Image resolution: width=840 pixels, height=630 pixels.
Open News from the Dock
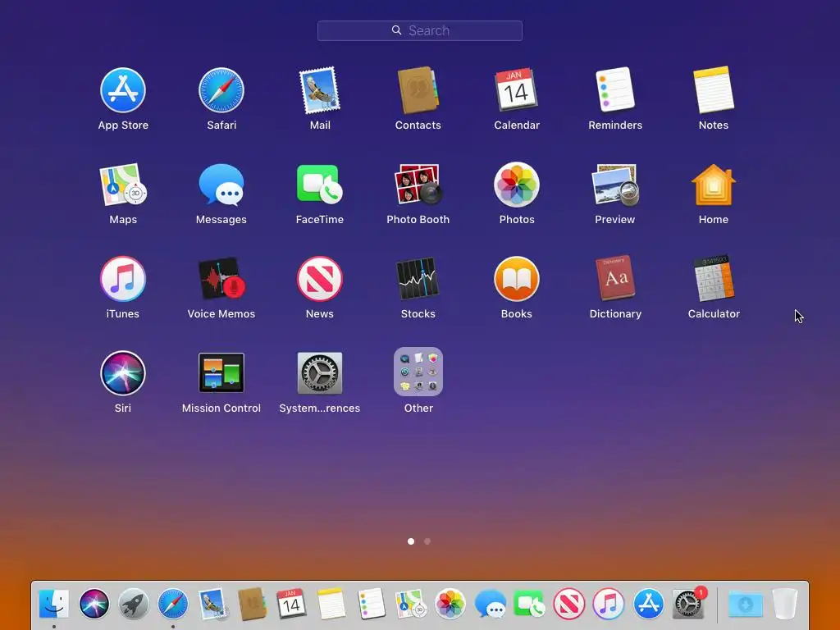tap(569, 604)
